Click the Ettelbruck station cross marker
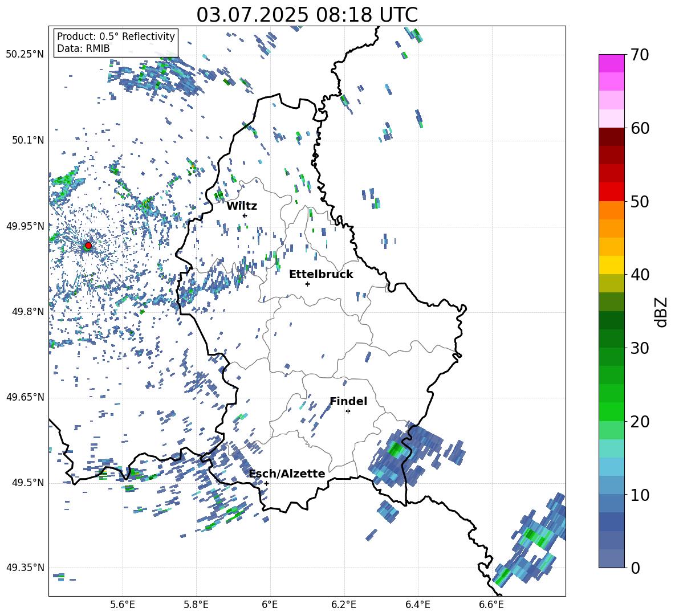675x616 pixels. (x=307, y=284)
